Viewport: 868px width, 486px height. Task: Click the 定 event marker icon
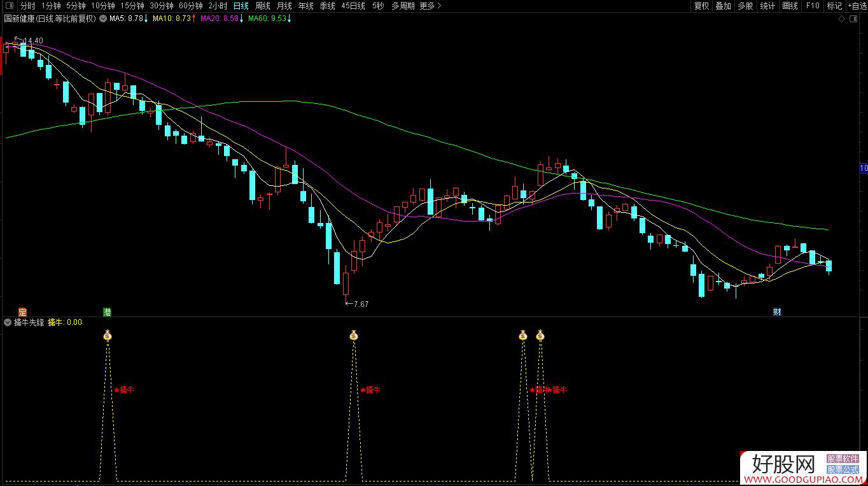click(23, 311)
